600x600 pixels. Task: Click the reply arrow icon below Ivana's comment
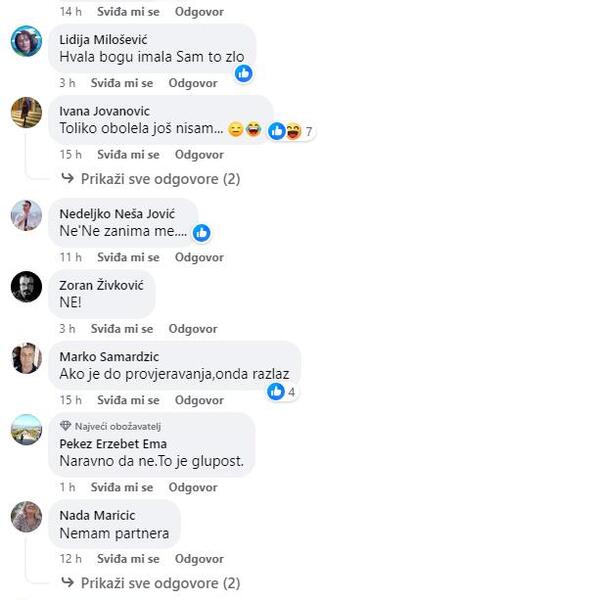(68, 178)
